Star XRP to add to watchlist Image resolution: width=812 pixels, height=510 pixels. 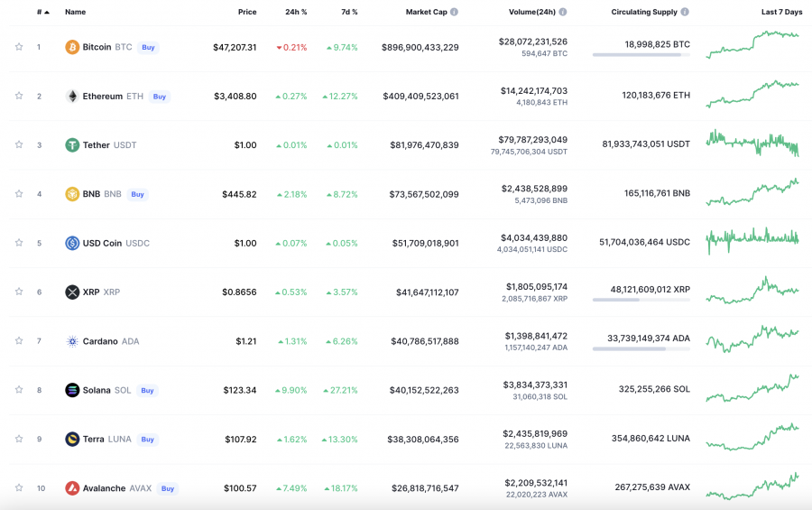pos(19,292)
